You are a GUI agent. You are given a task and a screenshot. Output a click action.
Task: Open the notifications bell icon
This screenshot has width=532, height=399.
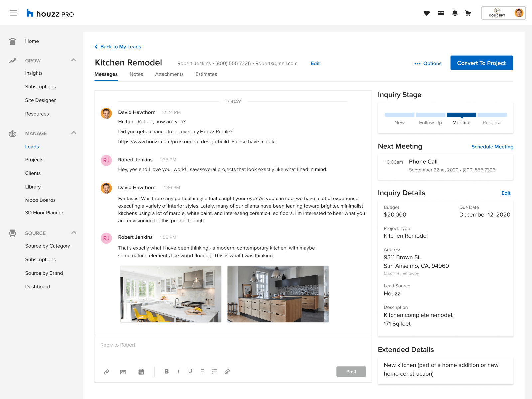[x=455, y=13]
